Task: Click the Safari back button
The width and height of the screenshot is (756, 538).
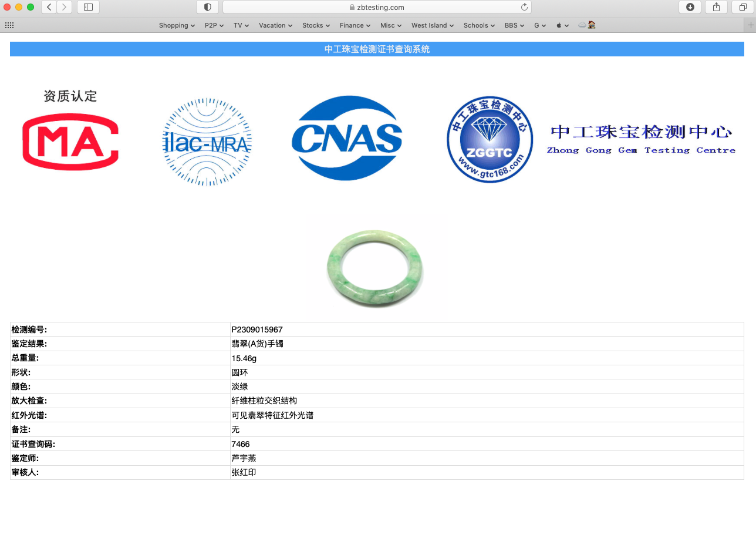Action: click(49, 7)
